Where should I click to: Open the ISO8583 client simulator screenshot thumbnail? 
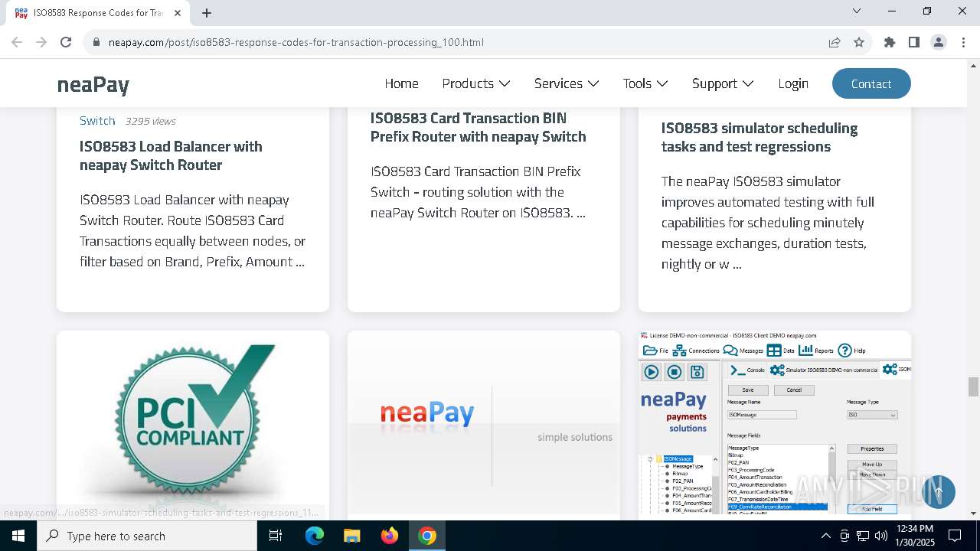click(x=775, y=425)
